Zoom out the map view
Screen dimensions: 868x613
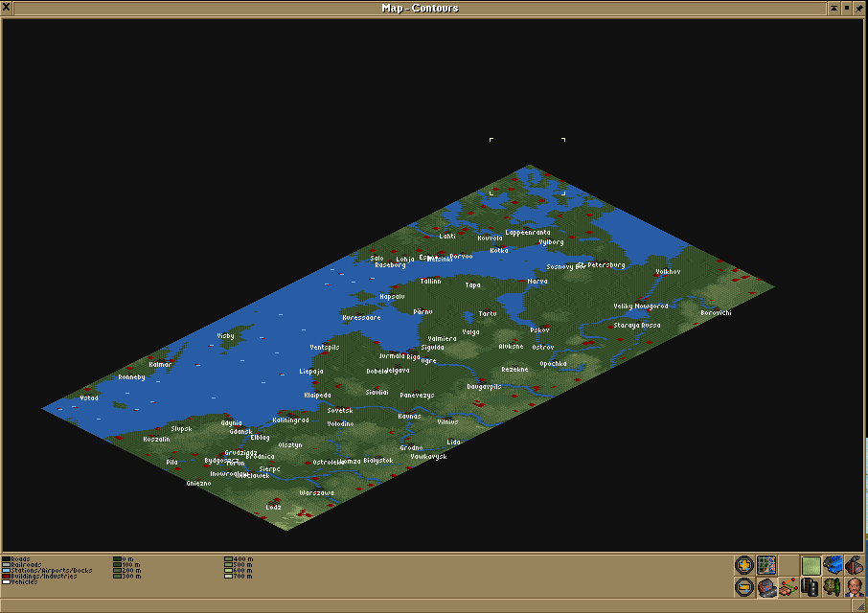pyautogui.click(x=744, y=587)
